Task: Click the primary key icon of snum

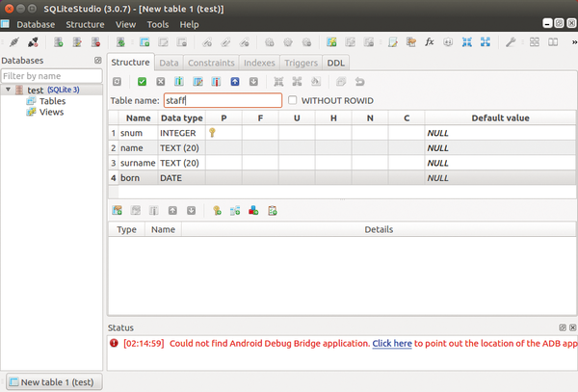Action: (x=212, y=132)
